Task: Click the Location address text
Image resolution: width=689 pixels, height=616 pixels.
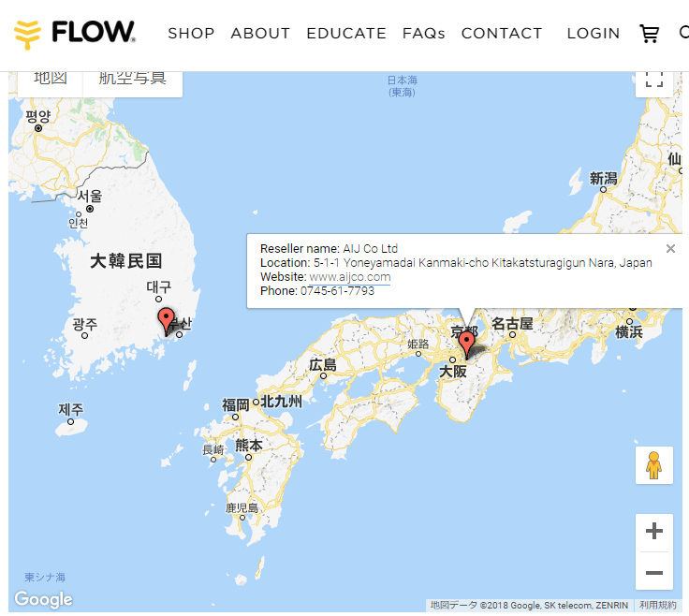Action: click(x=456, y=263)
